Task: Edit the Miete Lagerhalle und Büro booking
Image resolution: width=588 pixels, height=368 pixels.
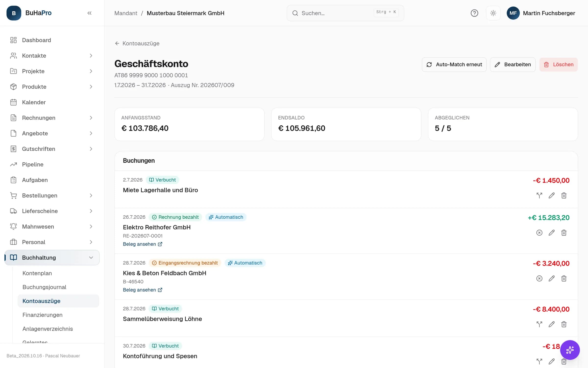Action: pyautogui.click(x=551, y=196)
